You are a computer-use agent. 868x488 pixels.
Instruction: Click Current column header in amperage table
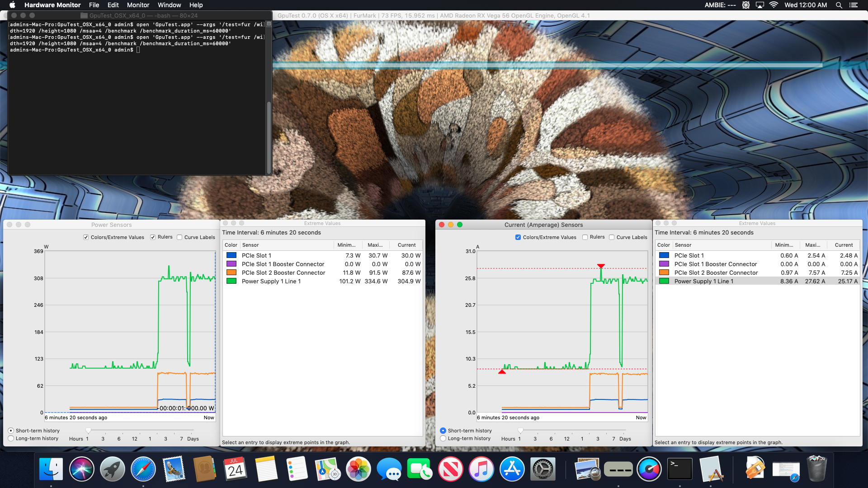[x=844, y=245]
